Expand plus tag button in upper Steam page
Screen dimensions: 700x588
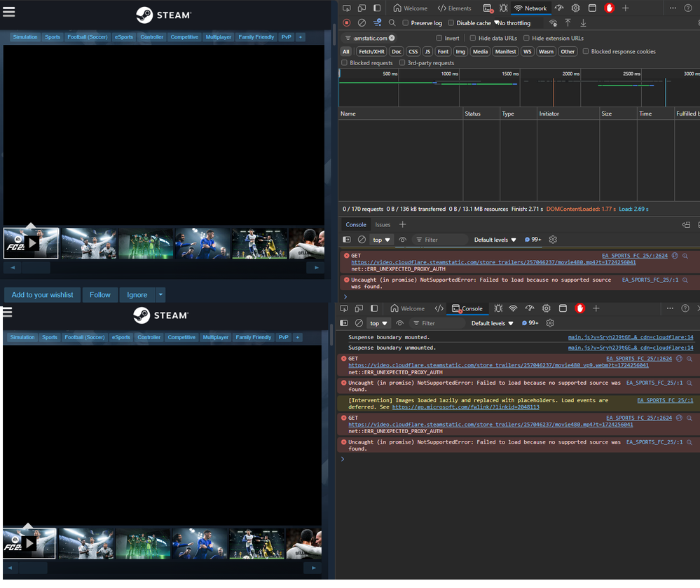(x=301, y=37)
